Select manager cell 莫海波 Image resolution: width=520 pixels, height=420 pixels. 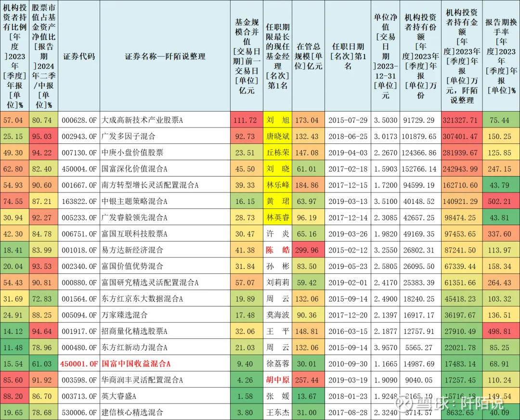(x=278, y=315)
